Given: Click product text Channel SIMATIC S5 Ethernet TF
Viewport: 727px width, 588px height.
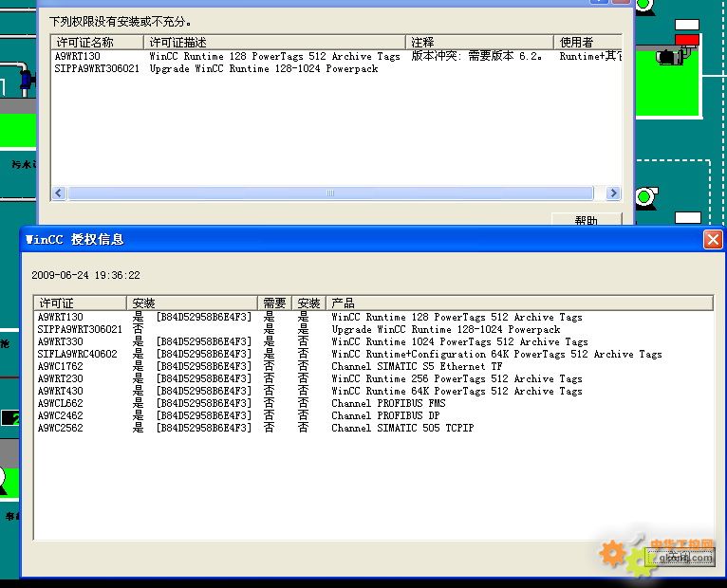Looking at the screenshot, I should tap(417, 366).
